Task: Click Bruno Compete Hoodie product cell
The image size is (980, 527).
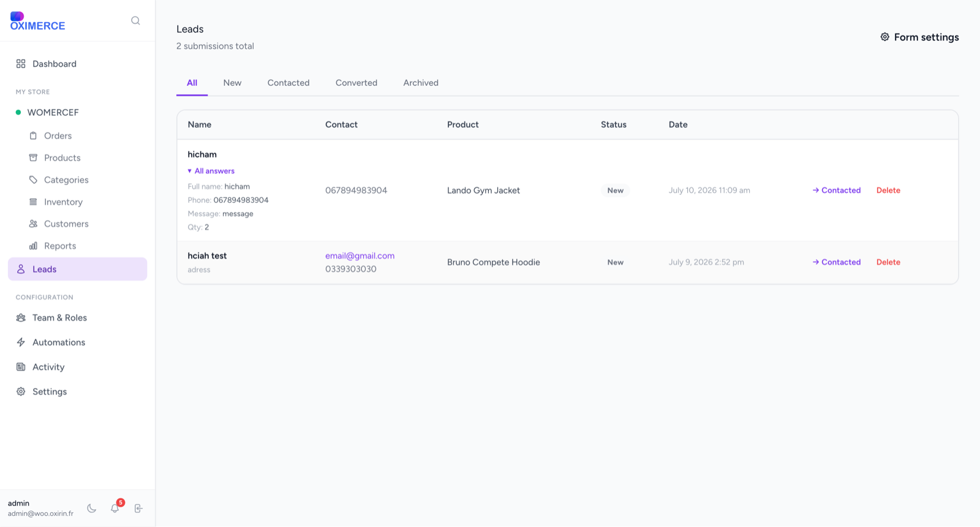Action: click(494, 262)
